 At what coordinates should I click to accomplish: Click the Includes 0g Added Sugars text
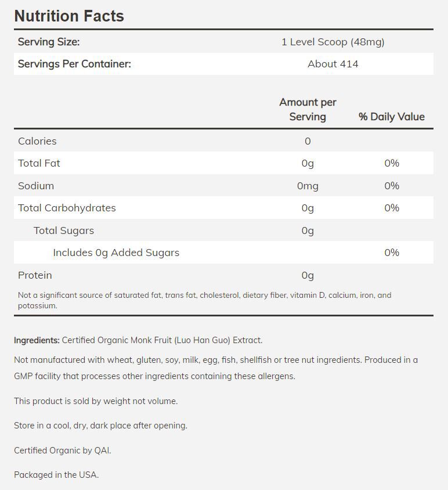[116, 253]
